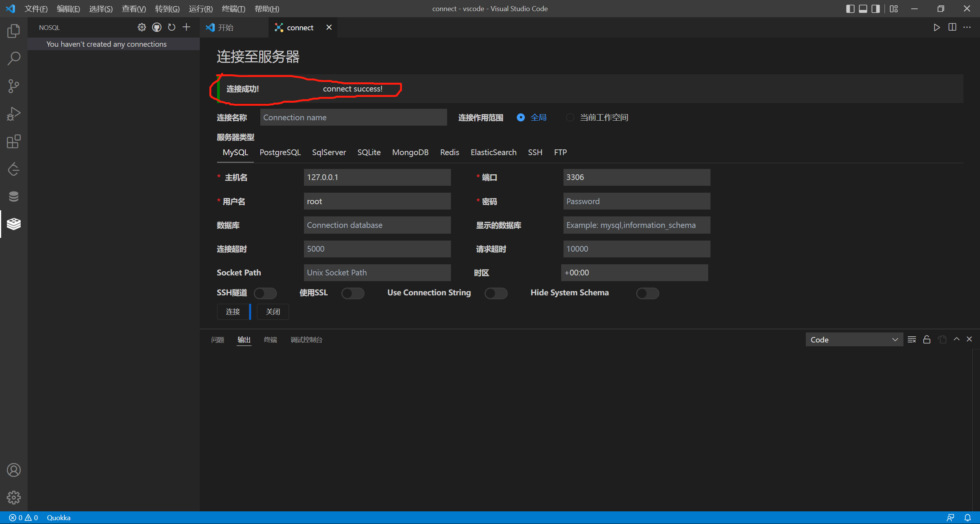Switch to the PostgreSQL server type tab
The height and width of the screenshot is (524, 980).
tap(280, 152)
